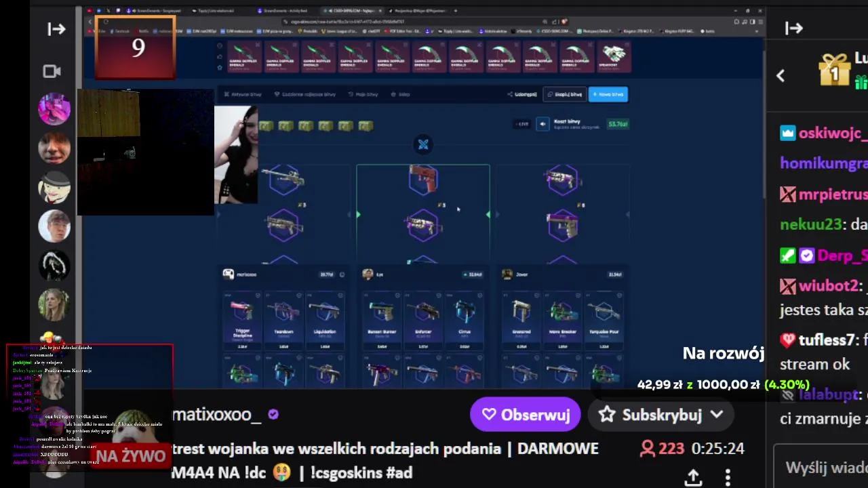Image resolution: width=868 pixels, height=488 pixels.
Task: Open the young man avatar channel in sidebar
Action: [54, 226]
